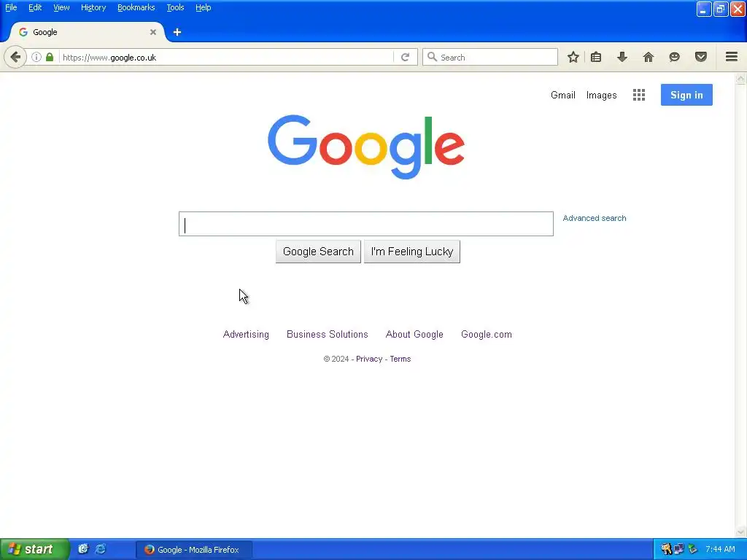
Task: Open the Help menu
Action: tap(204, 7)
